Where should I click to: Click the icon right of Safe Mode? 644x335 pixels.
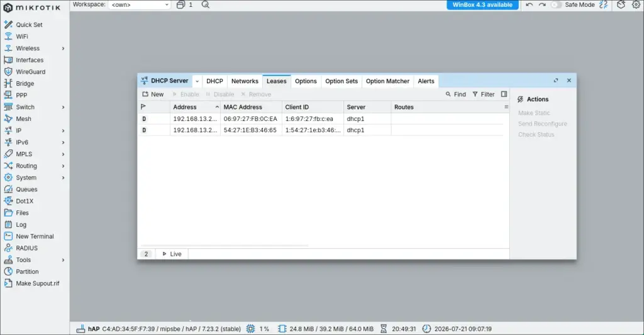coord(603,5)
